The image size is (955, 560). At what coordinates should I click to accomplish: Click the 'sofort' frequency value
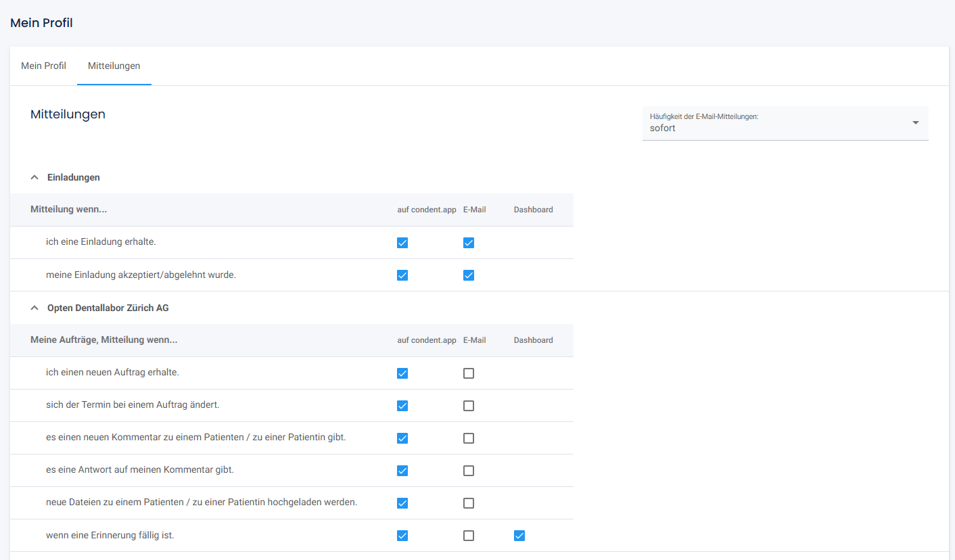[663, 128]
